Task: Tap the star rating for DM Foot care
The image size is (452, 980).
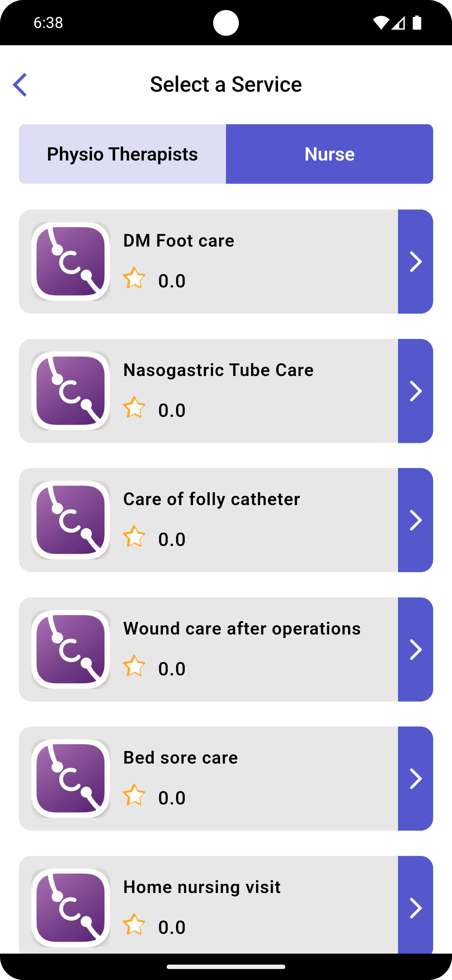Action: click(x=134, y=278)
